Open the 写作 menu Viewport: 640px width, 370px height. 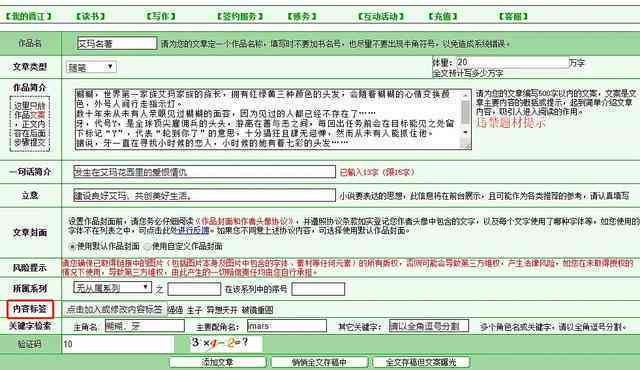tap(161, 16)
